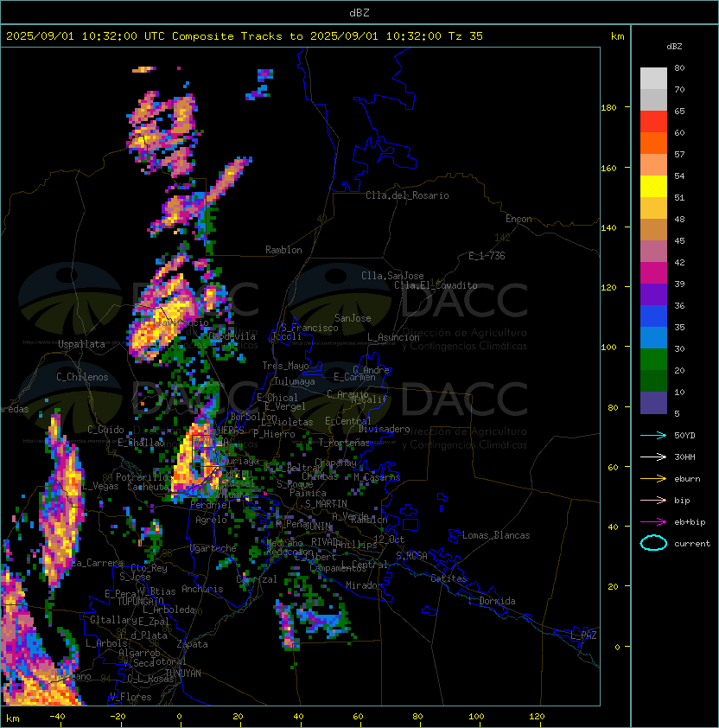This screenshot has height=728, width=719.
Task: Click the 'TUNUYAN' map label
Action: [183, 673]
